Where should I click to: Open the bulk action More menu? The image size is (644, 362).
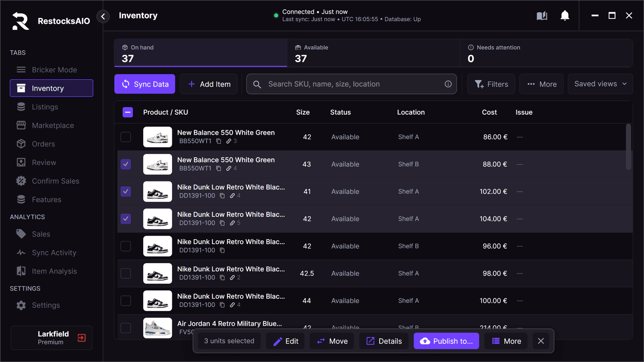coord(507,341)
